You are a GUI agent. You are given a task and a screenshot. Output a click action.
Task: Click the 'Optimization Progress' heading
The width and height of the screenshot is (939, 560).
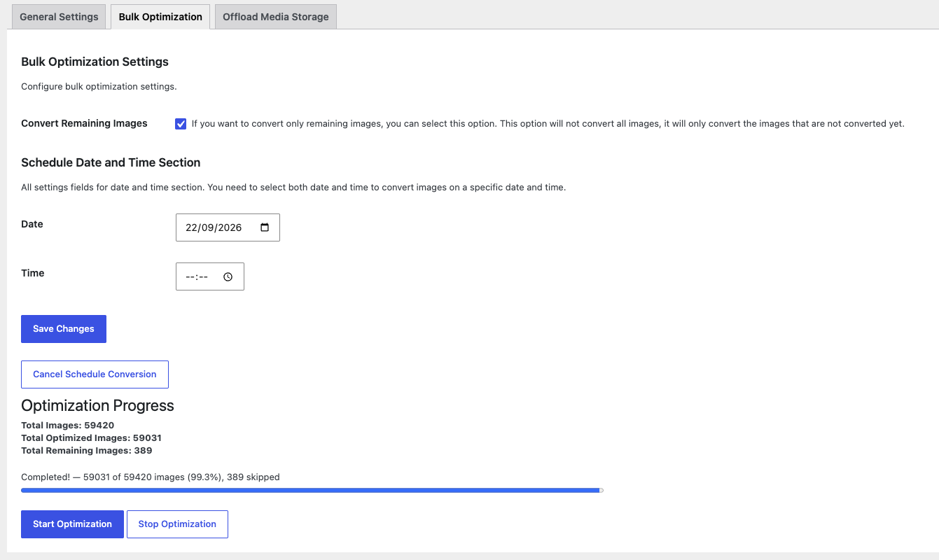pyautogui.click(x=97, y=406)
